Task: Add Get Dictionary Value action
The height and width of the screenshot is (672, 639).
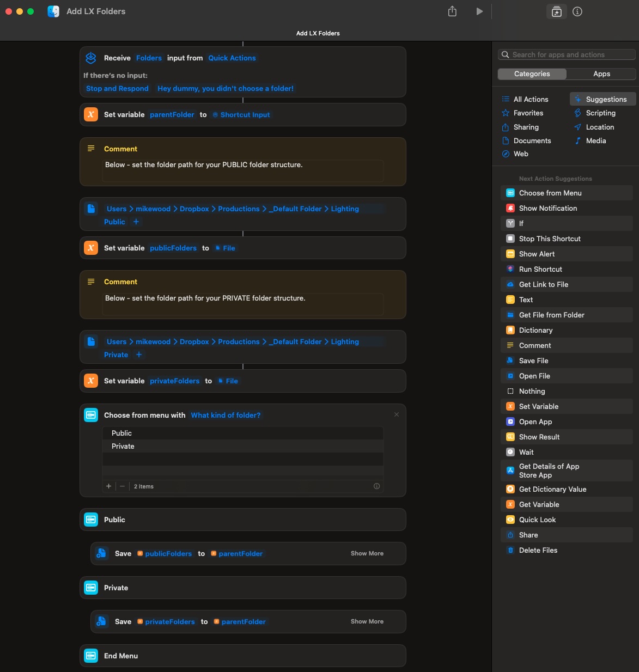Action: (567, 489)
